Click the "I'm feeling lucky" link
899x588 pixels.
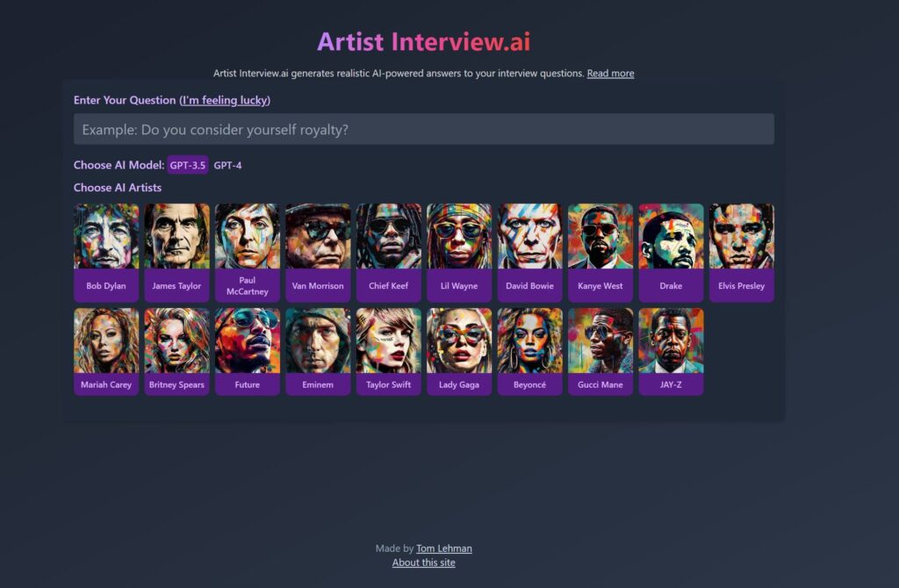tap(225, 100)
